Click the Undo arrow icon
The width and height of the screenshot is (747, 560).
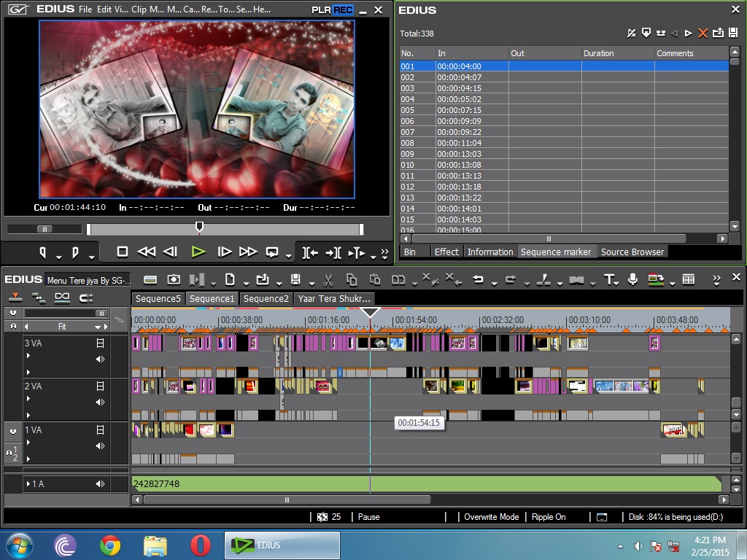coord(479,279)
